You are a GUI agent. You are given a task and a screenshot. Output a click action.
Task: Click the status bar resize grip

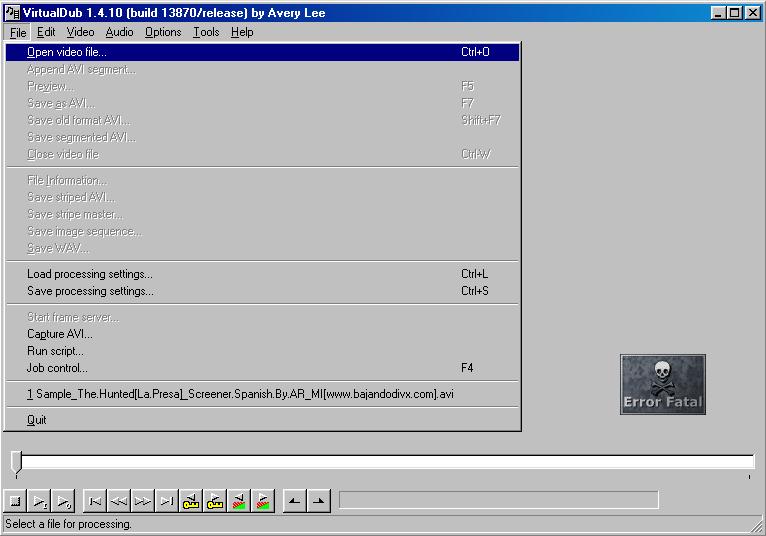pos(757,526)
